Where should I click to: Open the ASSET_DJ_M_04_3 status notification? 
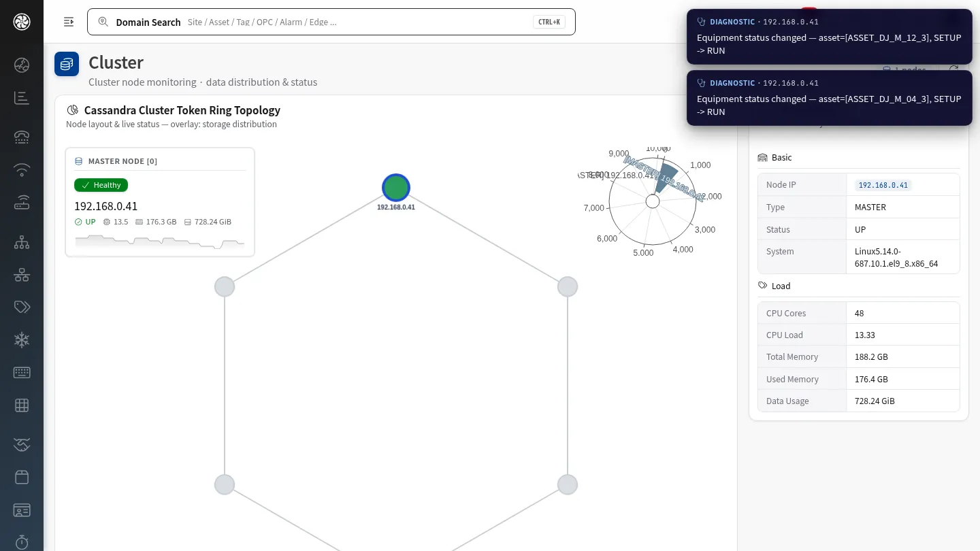point(830,98)
